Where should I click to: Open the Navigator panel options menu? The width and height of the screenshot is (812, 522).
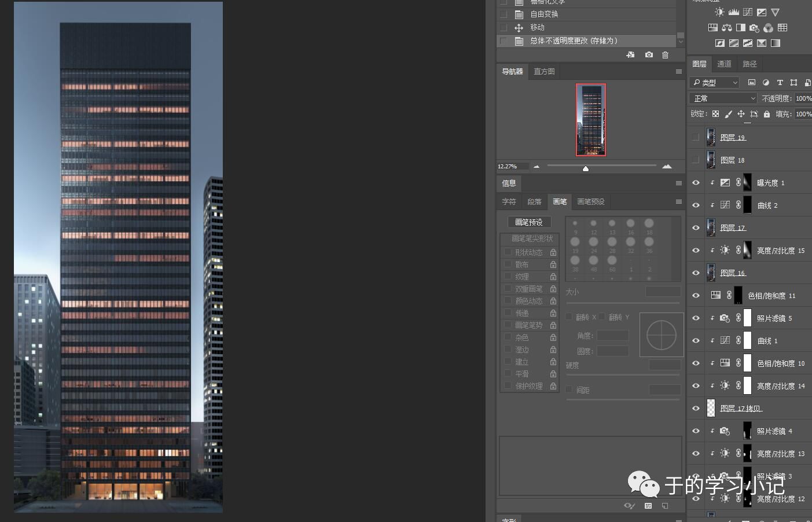tap(678, 71)
